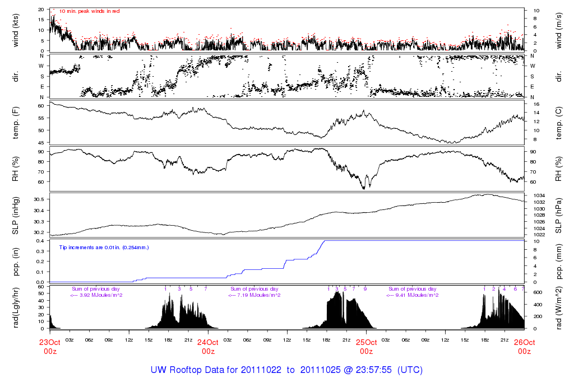This screenshot has height=392, width=574.
Task: Select the 'SLP (inHg)' axis label
Action: tap(15, 216)
